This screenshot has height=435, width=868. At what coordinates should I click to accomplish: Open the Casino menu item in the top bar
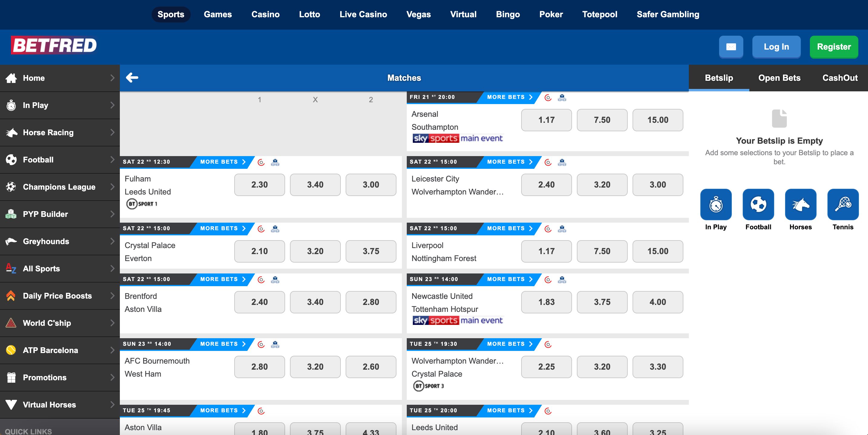coord(265,14)
